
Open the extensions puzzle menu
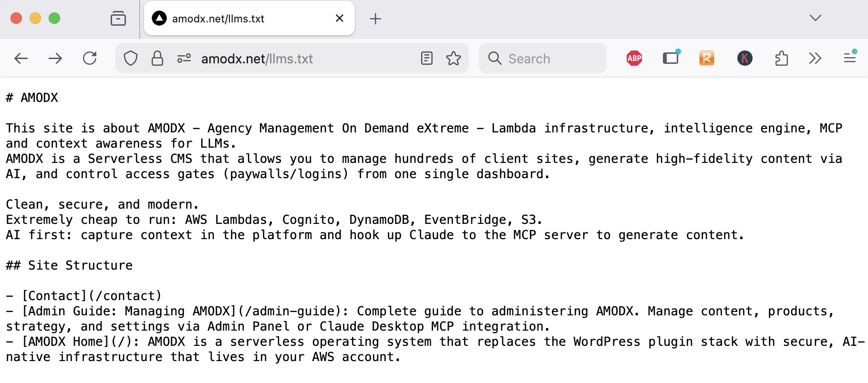click(x=781, y=59)
